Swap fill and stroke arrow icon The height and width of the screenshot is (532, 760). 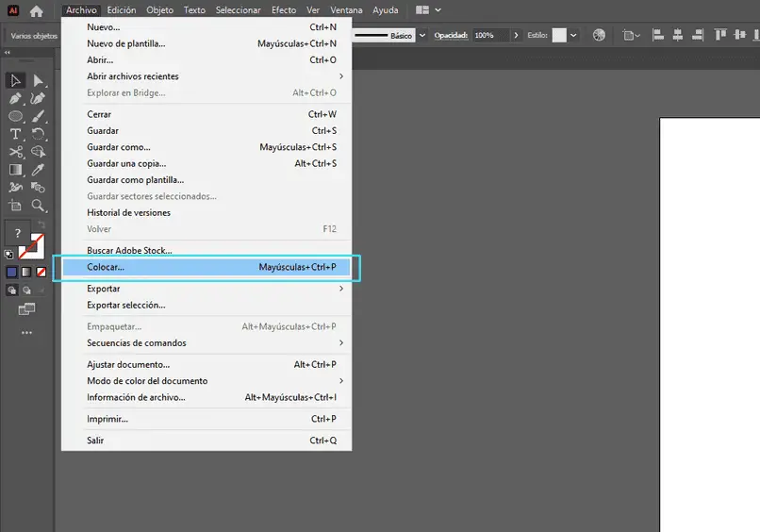click(41, 224)
